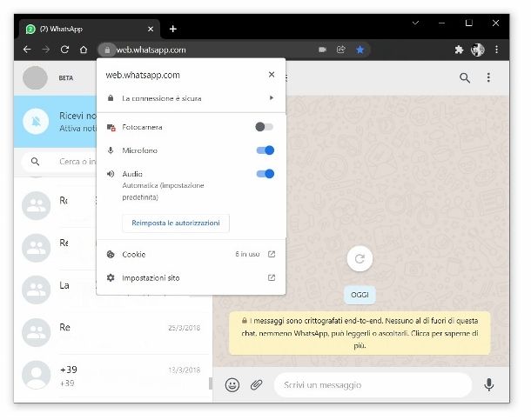The width and height of the screenshot is (531, 420).
Task: Close the WhatsApp browser tab
Action: (x=151, y=29)
